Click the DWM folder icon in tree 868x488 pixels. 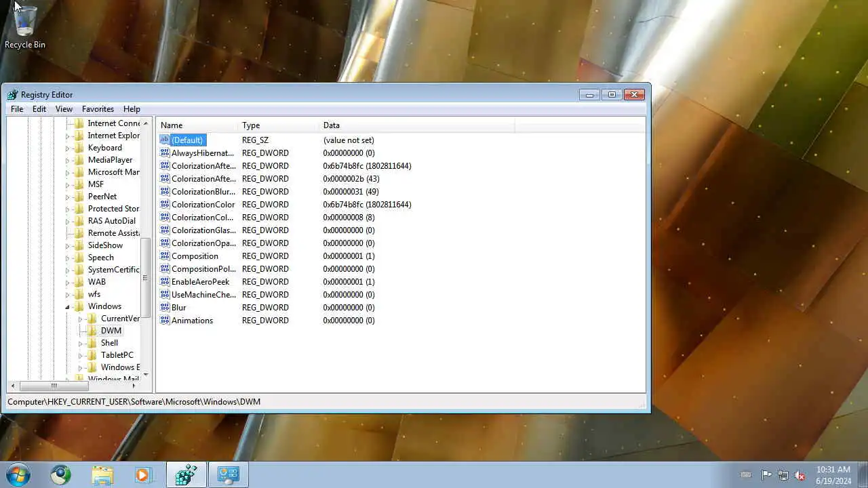(92, 331)
